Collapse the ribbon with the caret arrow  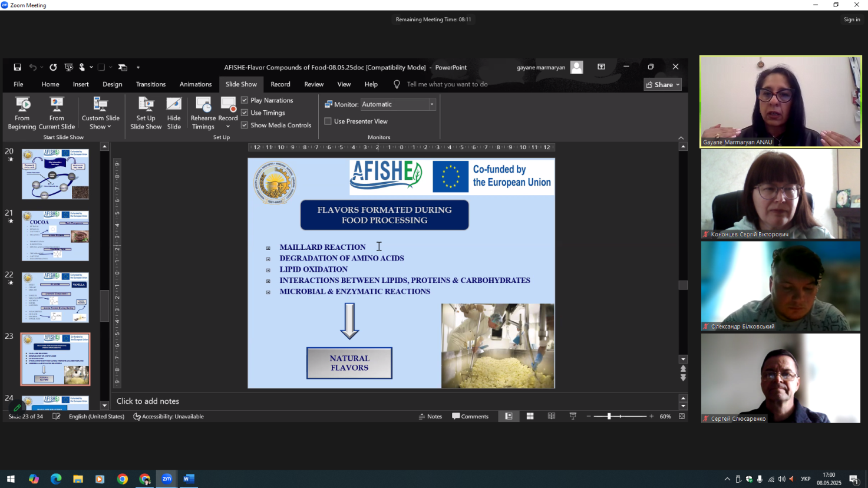(x=681, y=138)
